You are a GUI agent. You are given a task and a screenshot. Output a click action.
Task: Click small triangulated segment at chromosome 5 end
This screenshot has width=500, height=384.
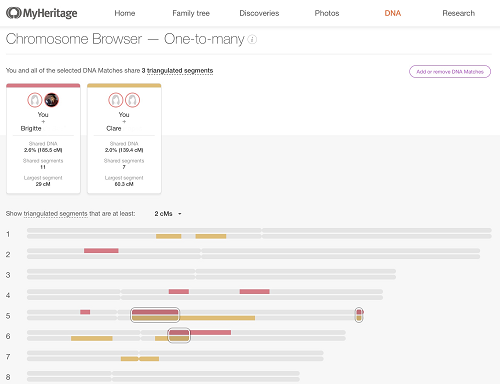coord(359,315)
